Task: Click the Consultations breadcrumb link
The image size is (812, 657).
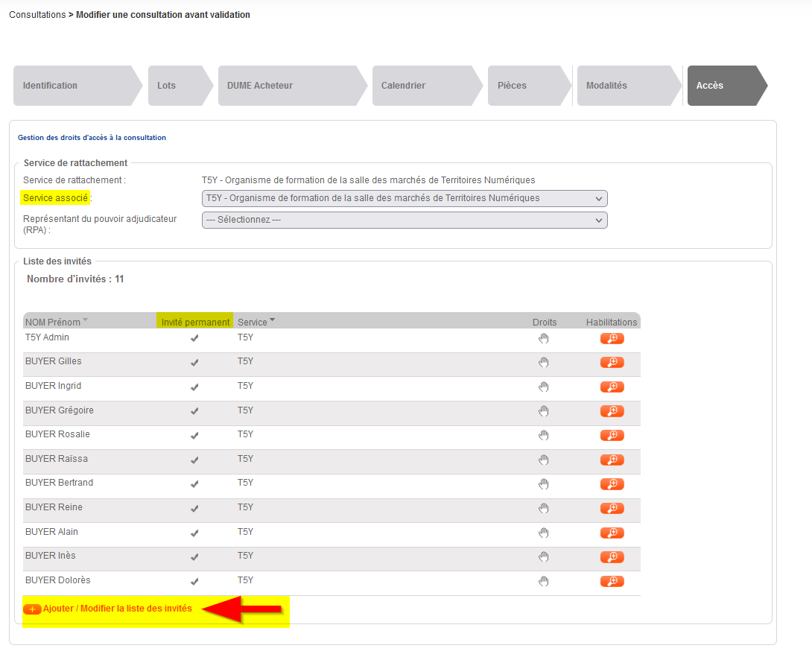Action: point(37,15)
